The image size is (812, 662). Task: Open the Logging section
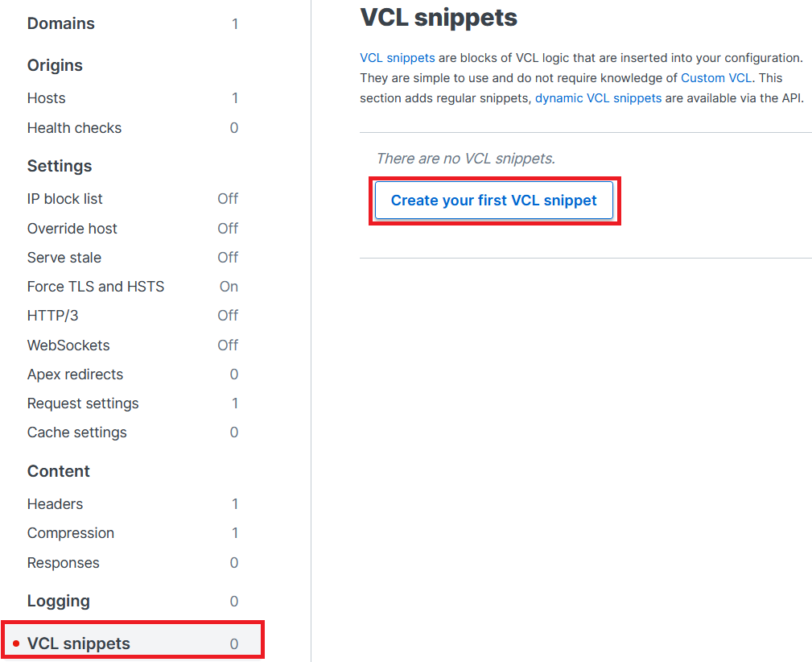tap(60, 600)
